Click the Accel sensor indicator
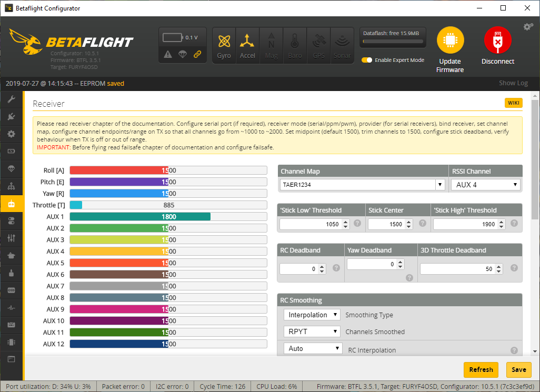 point(247,45)
